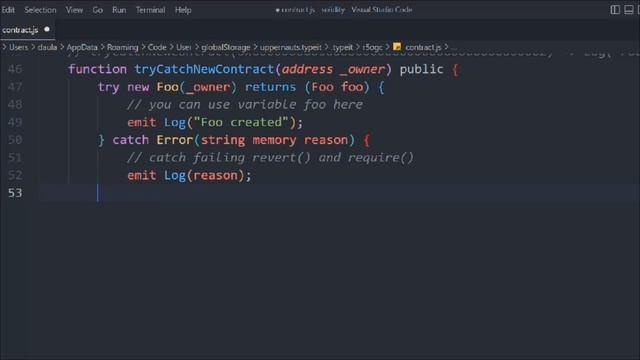Click the JS file icon in breadcrumbs

click(x=397, y=47)
